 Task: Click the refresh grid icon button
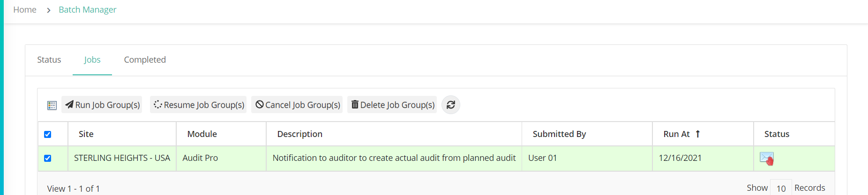[451, 105]
